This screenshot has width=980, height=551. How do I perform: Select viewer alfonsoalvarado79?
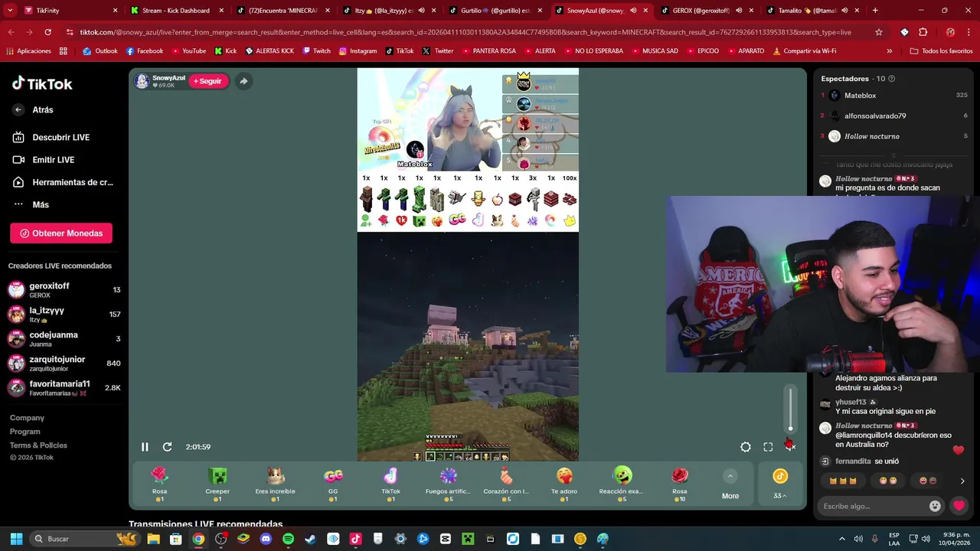click(894, 116)
